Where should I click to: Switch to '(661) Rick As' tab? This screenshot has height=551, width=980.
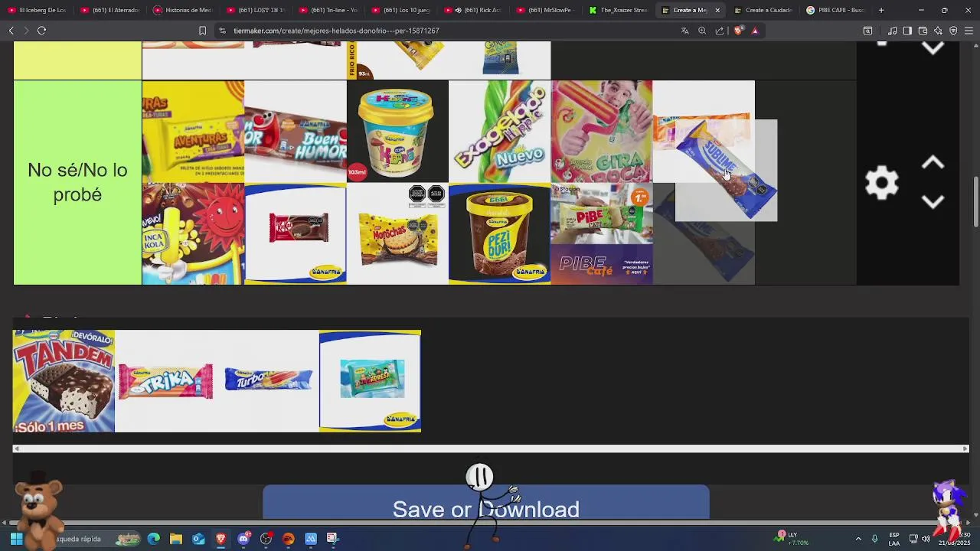(473, 10)
